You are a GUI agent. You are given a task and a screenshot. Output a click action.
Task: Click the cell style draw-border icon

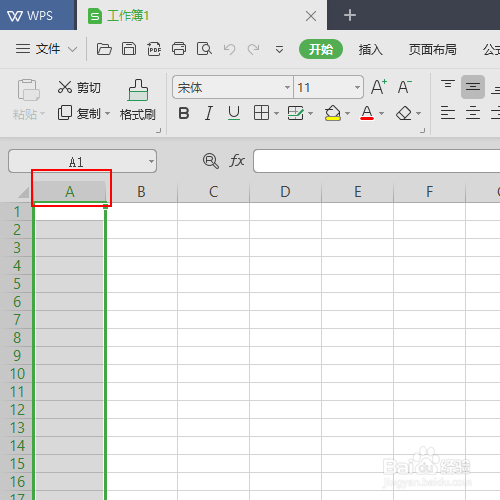(296, 113)
